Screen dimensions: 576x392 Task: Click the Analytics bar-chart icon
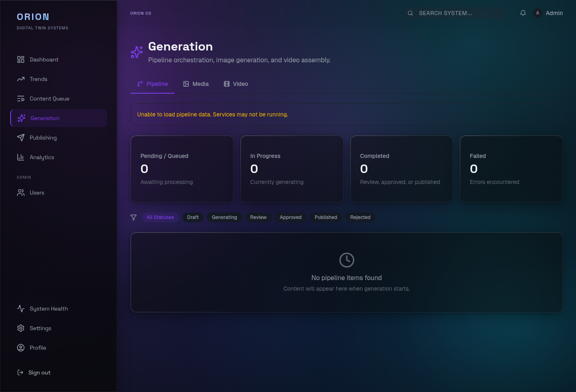click(x=21, y=157)
